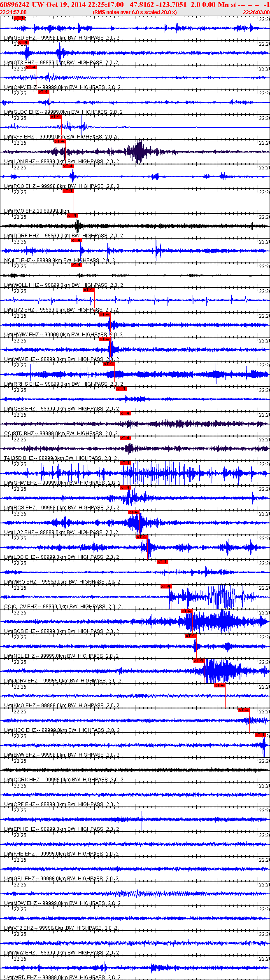270x980 pixels.
Task: Click the red pick marker on OSD trace
Action: click(x=19, y=18)
